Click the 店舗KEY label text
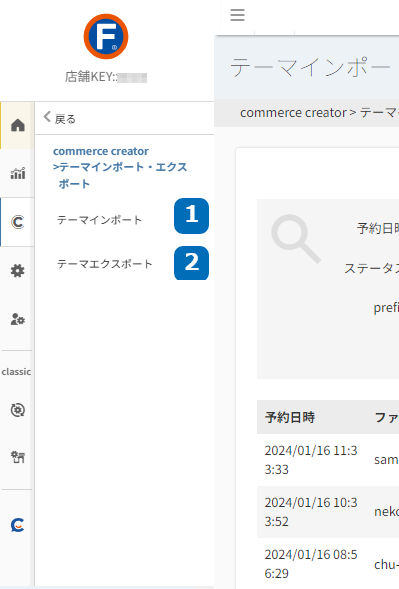This screenshot has width=399, height=589. [x=90, y=77]
